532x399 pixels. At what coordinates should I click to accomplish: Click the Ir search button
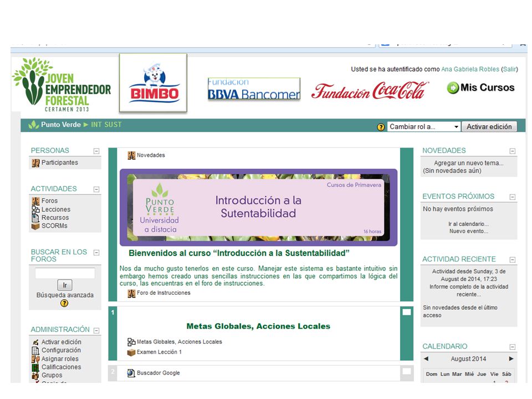pos(64,285)
